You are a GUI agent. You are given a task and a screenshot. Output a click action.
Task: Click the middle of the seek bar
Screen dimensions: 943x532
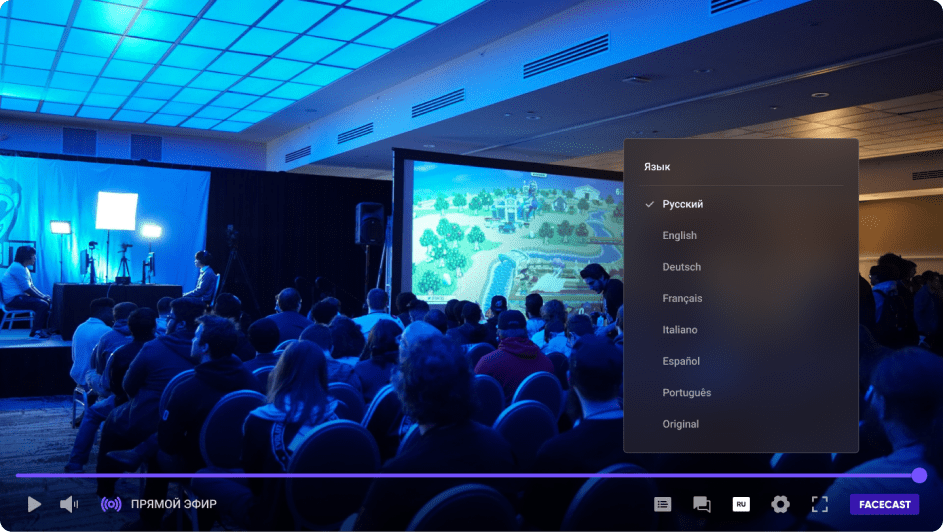pyautogui.click(x=468, y=475)
